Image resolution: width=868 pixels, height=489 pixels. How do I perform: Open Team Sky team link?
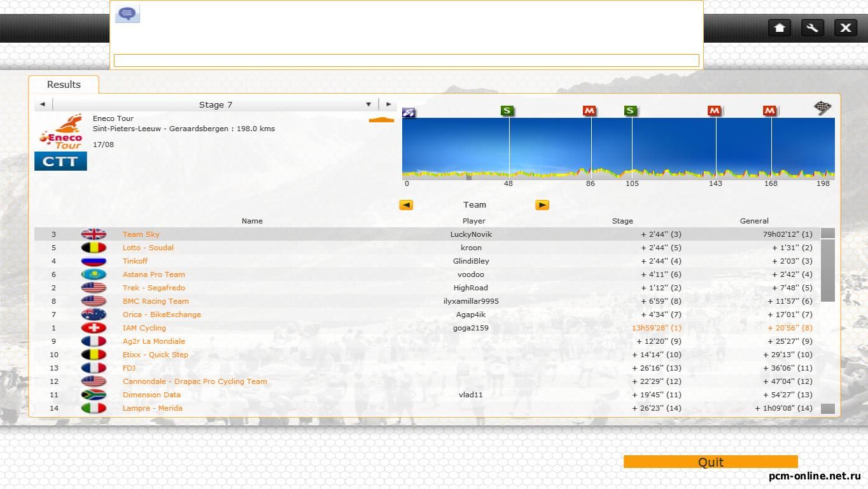point(141,234)
